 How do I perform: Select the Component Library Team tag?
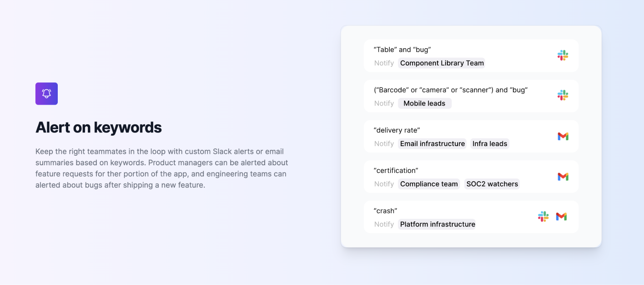[x=442, y=63]
